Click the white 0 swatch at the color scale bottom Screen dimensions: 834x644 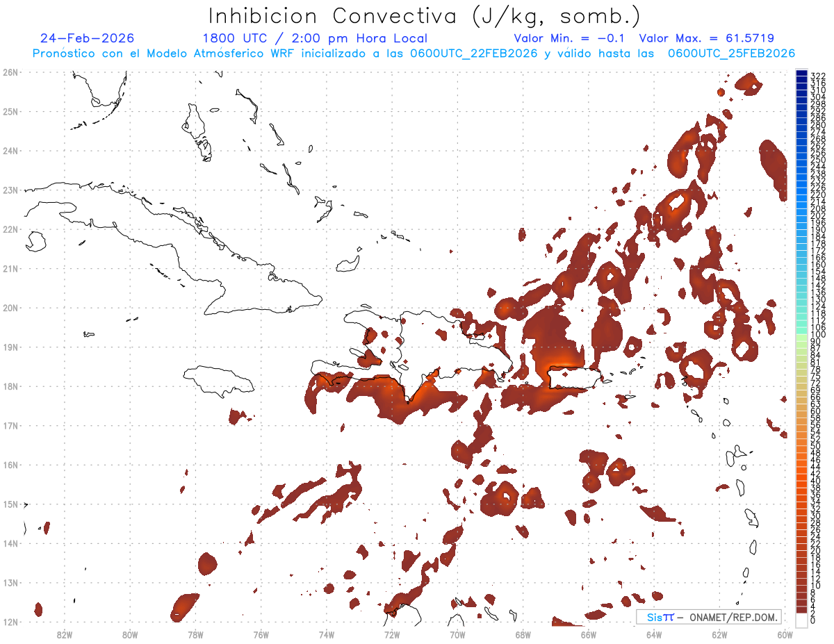tap(801, 619)
